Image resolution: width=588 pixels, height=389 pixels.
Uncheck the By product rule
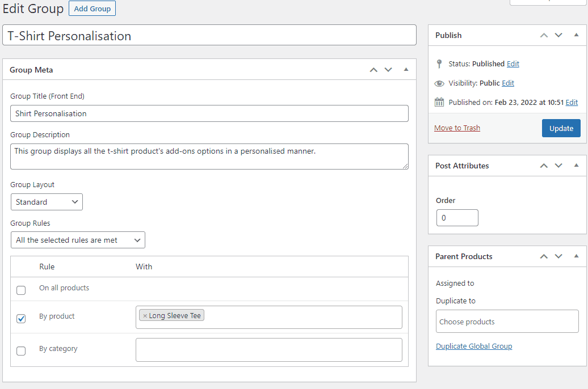[x=21, y=319]
